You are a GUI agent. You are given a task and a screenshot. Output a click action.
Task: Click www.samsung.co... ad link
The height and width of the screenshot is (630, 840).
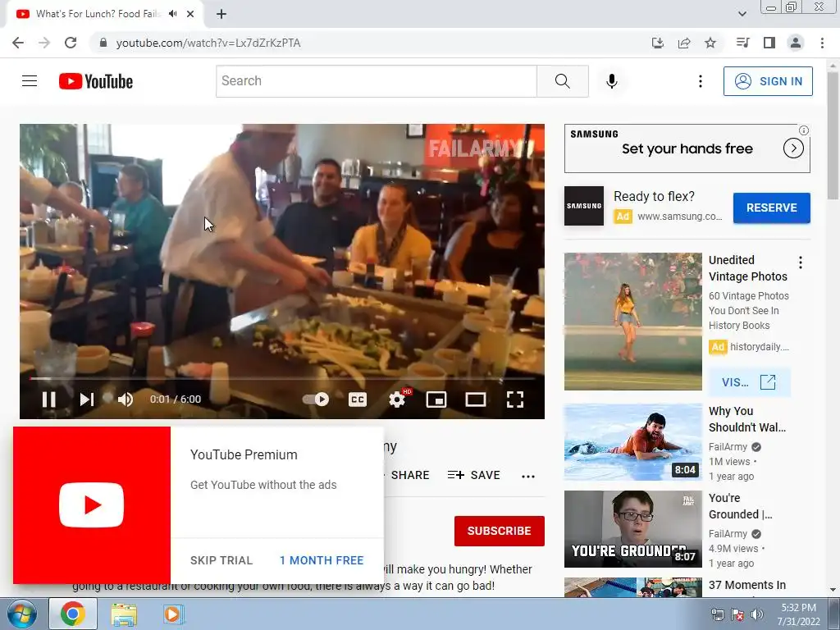tap(679, 217)
